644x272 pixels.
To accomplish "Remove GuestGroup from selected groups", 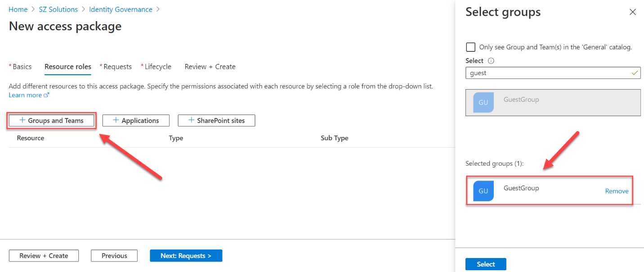I will tap(617, 190).
